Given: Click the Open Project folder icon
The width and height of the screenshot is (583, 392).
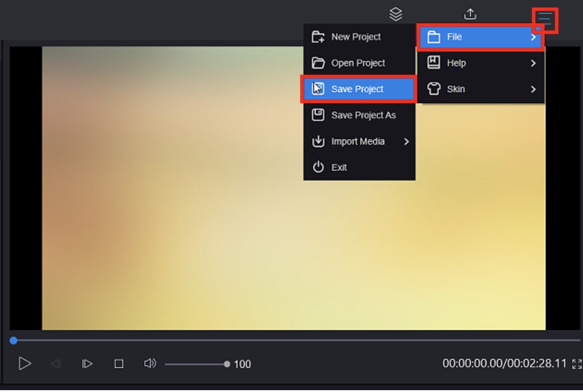Looking at the screenshot, I should (318, 63).
